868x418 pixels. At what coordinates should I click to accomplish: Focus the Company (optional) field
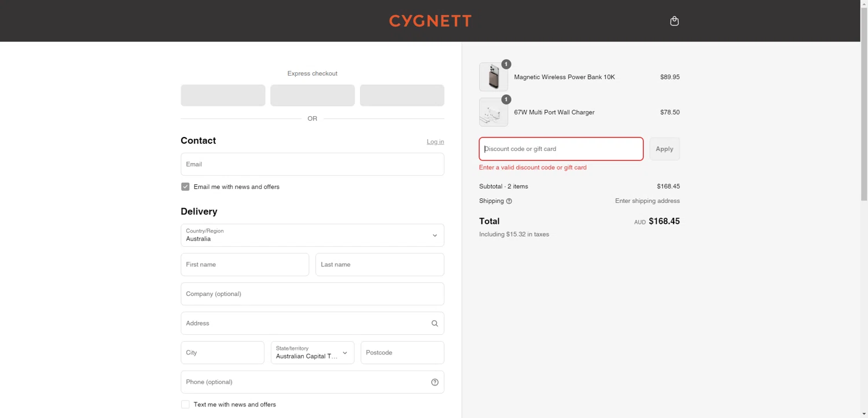pyautogui.click(x=312, y=294)
